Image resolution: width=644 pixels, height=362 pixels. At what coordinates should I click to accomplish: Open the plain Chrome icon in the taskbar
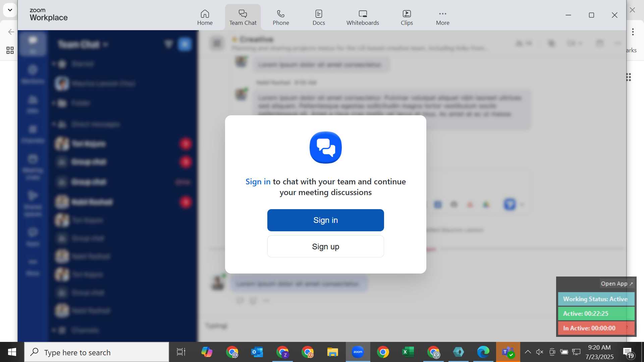coord(383,352)
